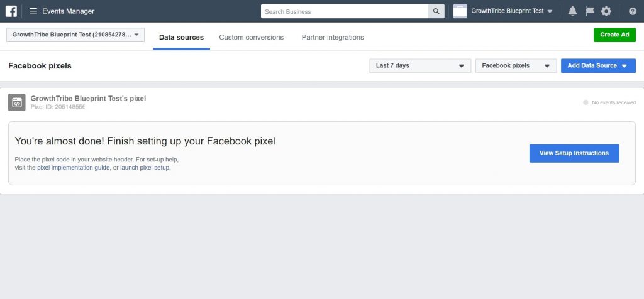Open the Last 7 days date dropdown
The width and height of the screenshot is (644, 299).
coord(420,65)
